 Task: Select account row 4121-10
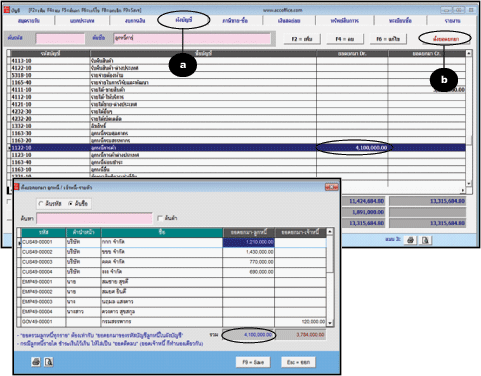pos(238,104)
